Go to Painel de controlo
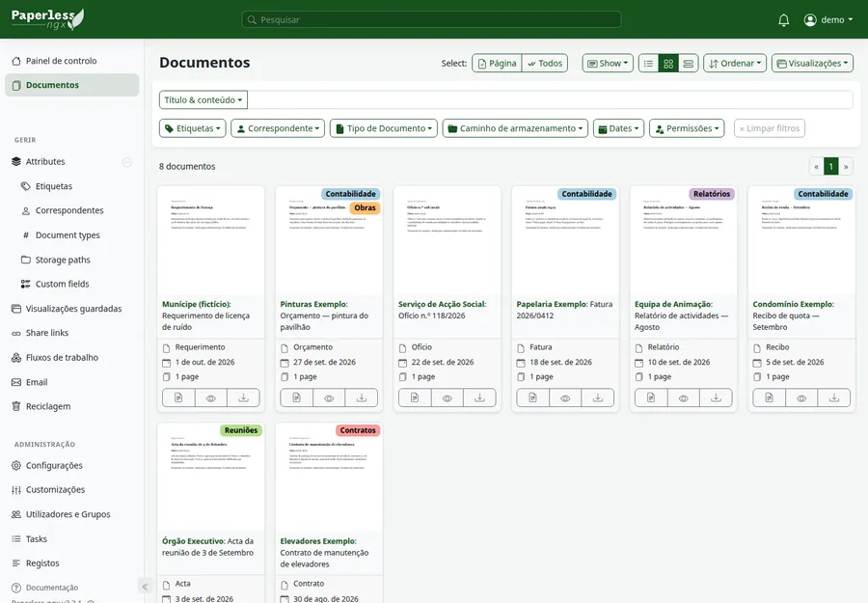The image size is (868, 603). [72, 61]
